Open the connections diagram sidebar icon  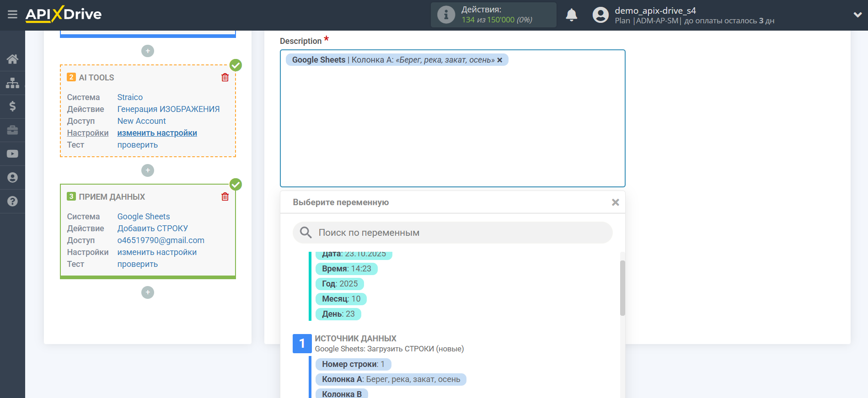[x=12, y=83]
